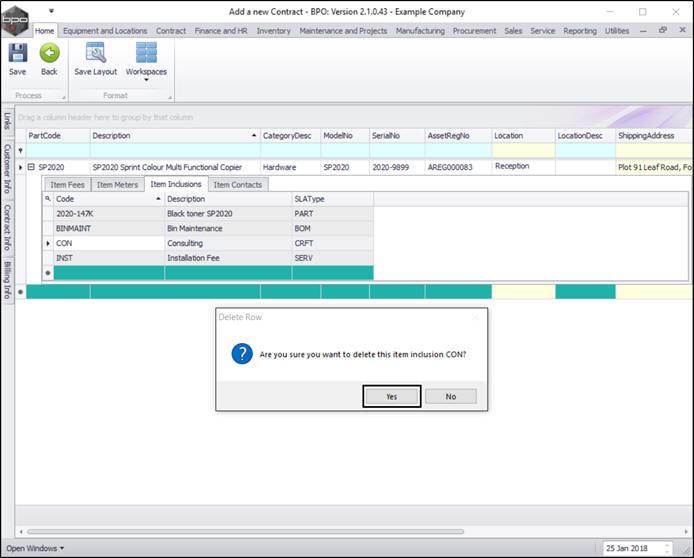Click the CategoryDesc column header

[290, 135]
